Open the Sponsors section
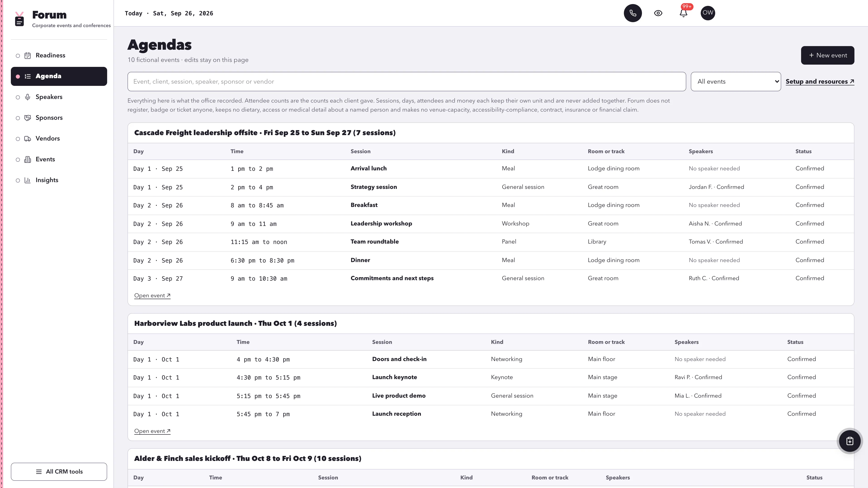This screenshot has height=488, width=868. click(59, 118)
